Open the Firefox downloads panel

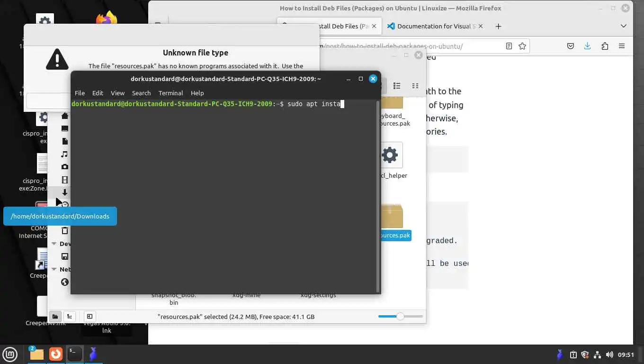pyautogui.click(x=588, y=46)
